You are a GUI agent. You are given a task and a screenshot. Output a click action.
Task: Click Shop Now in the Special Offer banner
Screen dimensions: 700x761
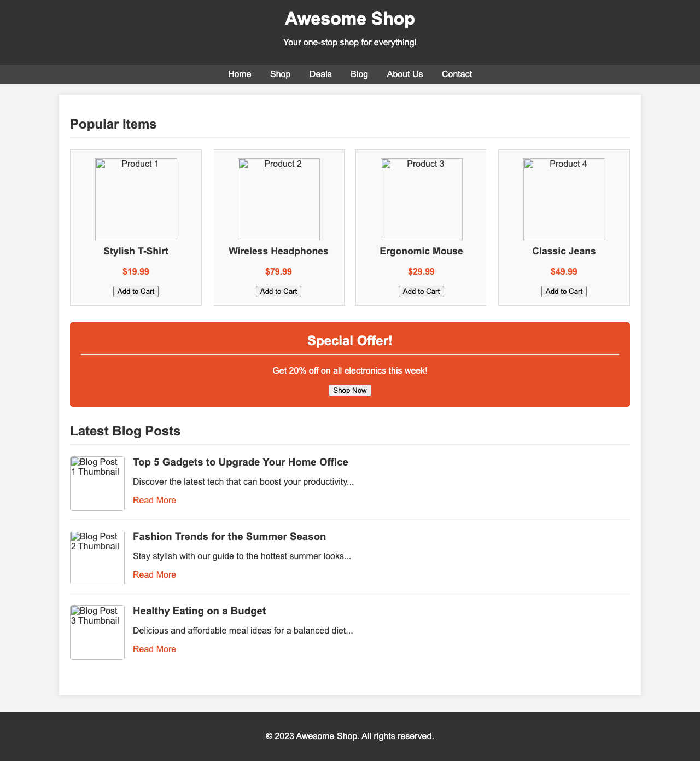pyautogui.click(x=350, y=390)
